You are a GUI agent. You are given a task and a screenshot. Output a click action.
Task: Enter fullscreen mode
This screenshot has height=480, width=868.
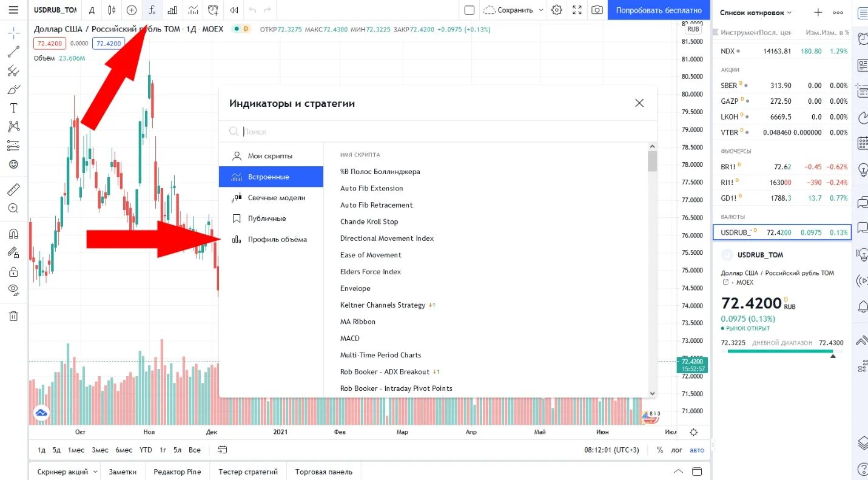pos(577,10)
